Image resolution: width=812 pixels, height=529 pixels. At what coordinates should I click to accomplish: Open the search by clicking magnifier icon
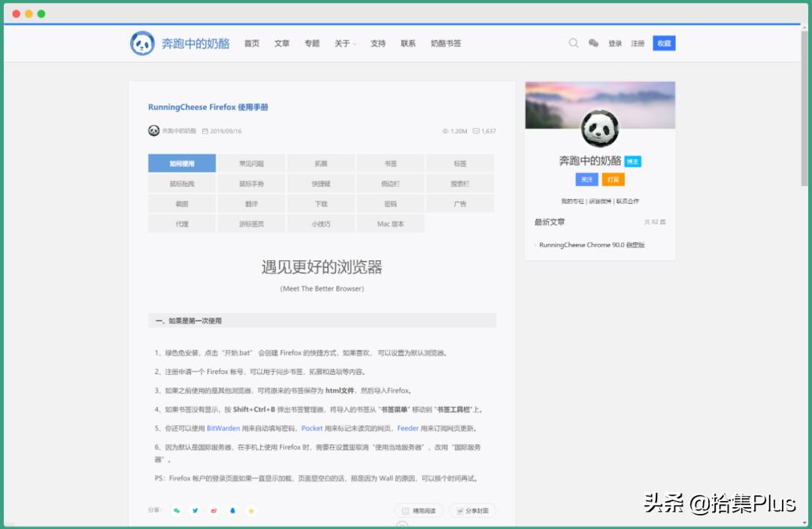click(574, 43)
